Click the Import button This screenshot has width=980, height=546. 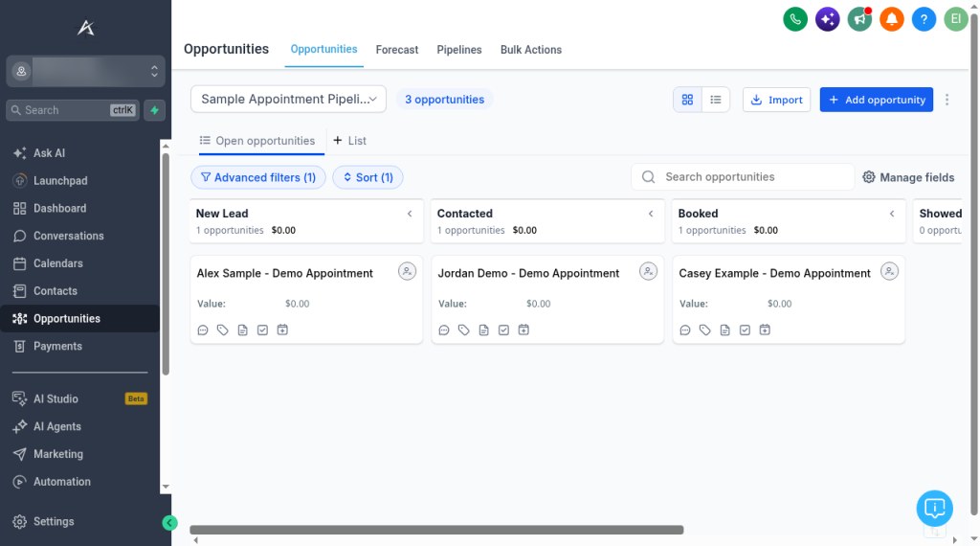[776, 100]
